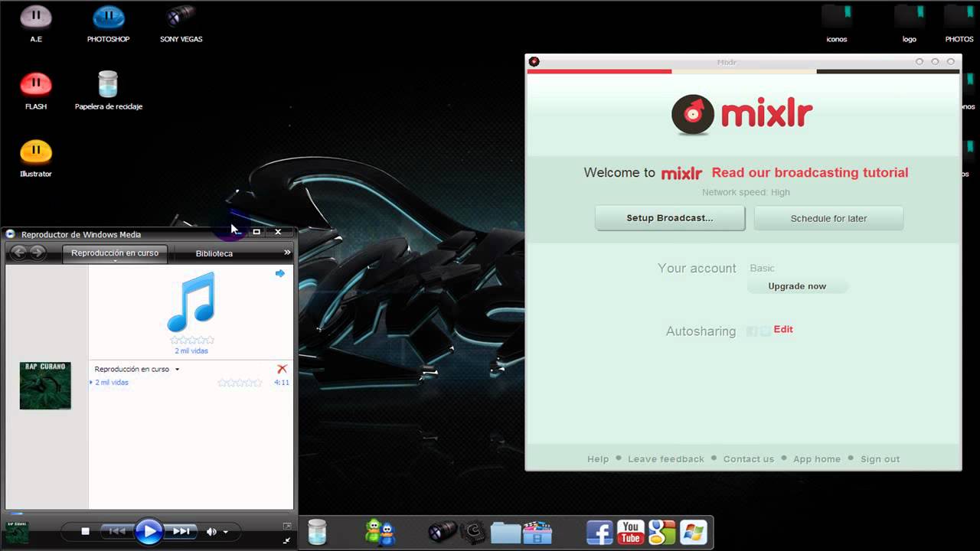Open the video clapperboard dock icon
The height and width of the screenshot is (551, 980).
coord(537,533)
